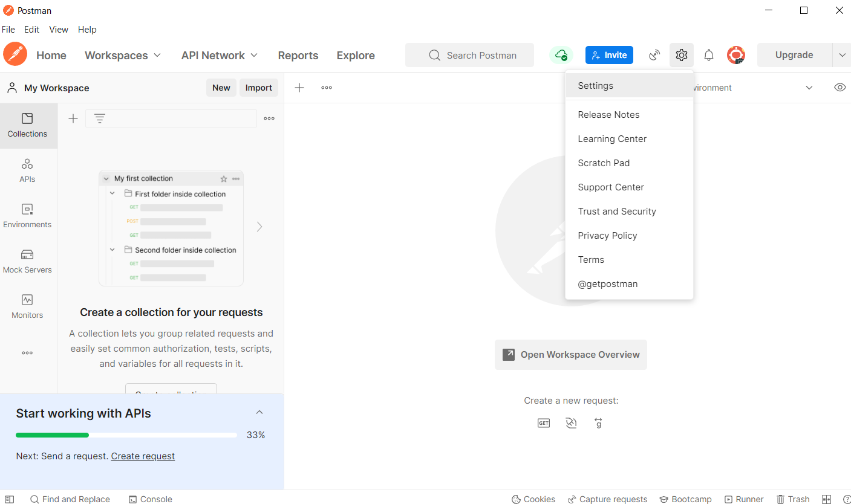
Task: Select Settings from the dropdown menu
Action: point(629,86)
